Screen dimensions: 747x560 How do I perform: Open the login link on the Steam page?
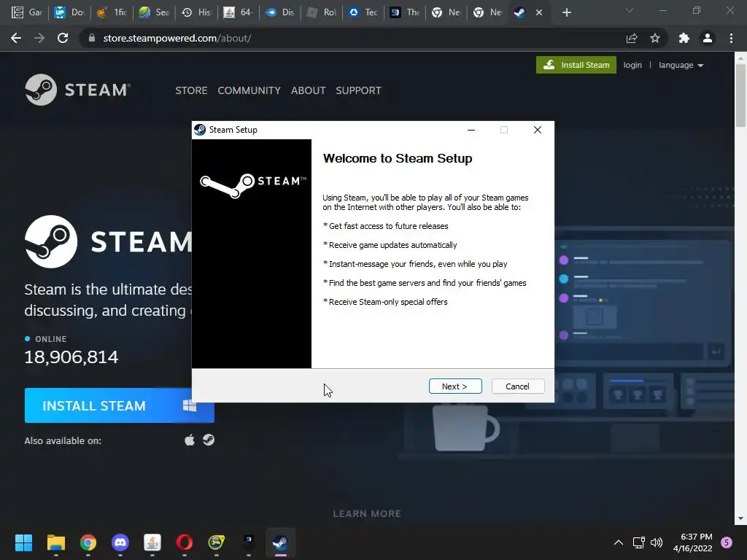[x=632, y=65]
